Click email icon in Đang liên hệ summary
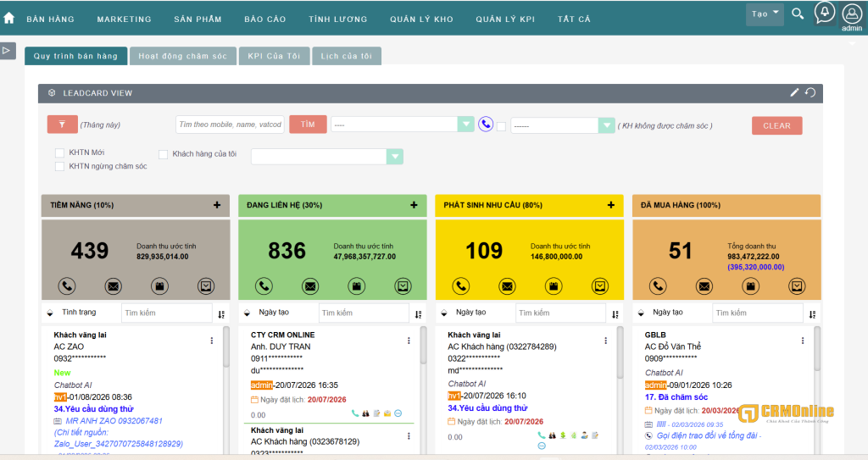Viewport: 868px width, 460px height. (310, 286)
